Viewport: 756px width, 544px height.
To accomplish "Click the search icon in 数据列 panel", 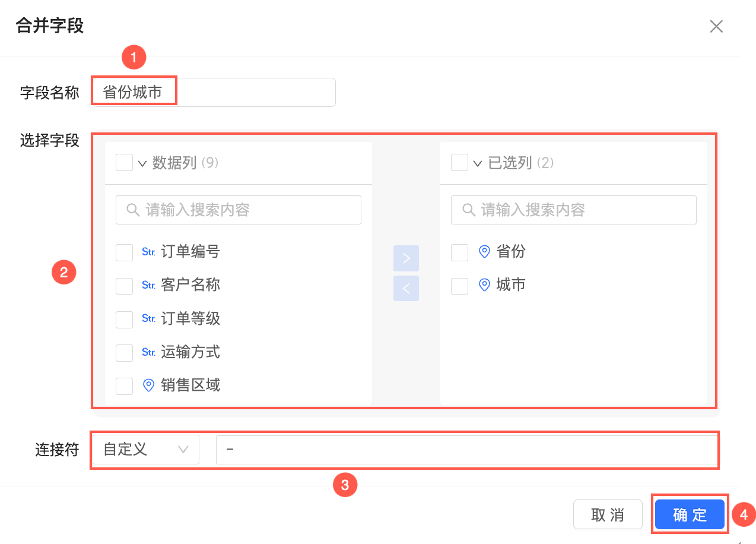I will 134,210.
